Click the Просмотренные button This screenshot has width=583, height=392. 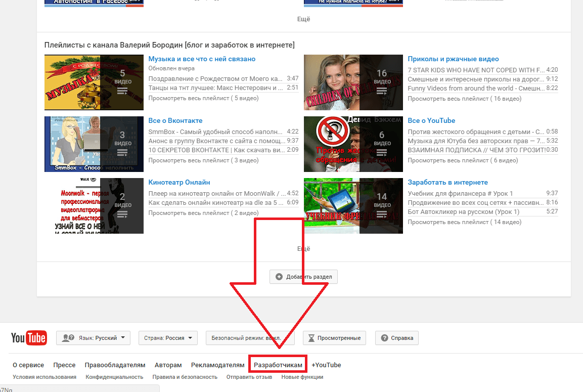click(x=334, y=338)
